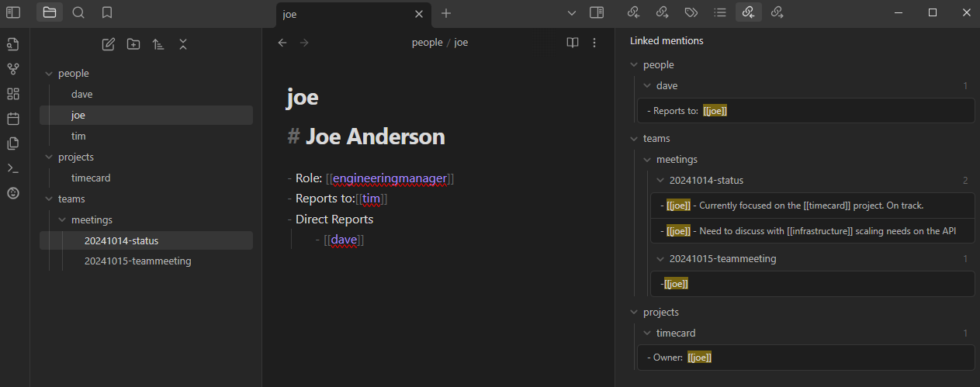Collapse the people folder in explorer
Viewport: 980px width, 387px height.
coord(48,74)
